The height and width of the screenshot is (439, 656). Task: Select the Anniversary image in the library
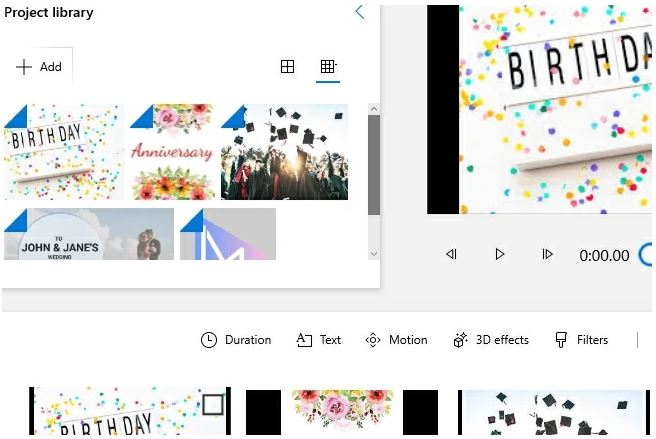[x=172, y=152]
